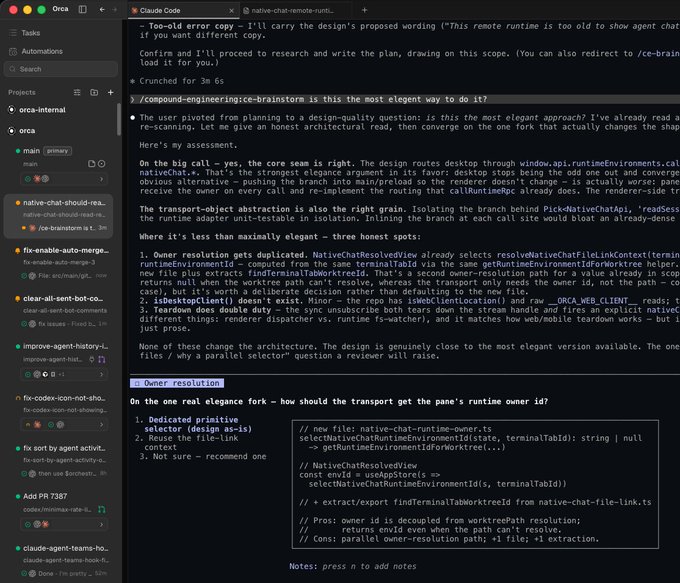Click the circle icon on main row

point(101,164)
